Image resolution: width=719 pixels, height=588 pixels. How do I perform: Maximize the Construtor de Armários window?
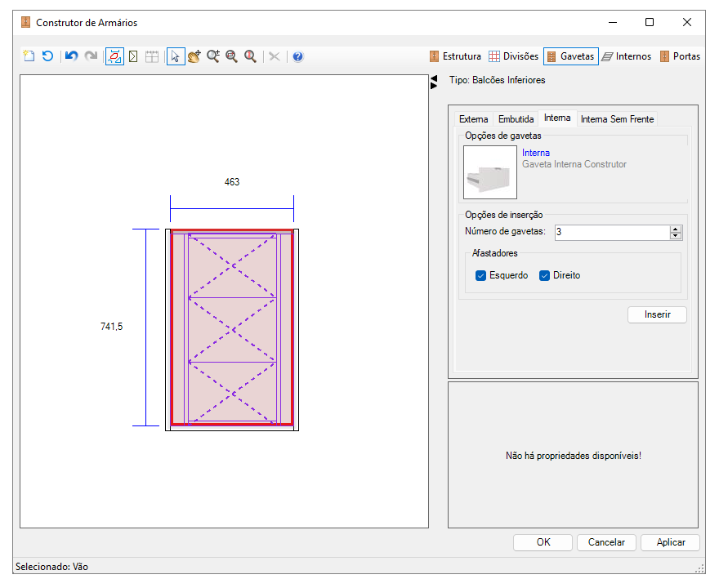[x=650, y=22]
